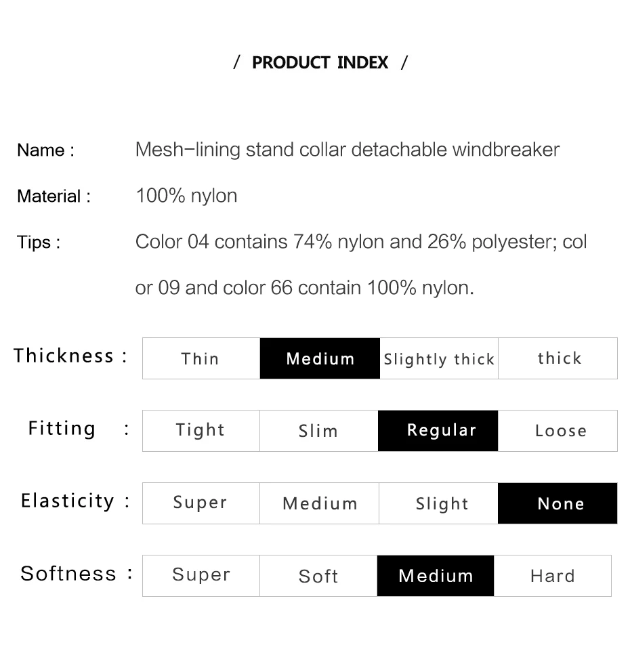Select Tight in Fitting row
The height and width of the screenshot is (672, 630).
pos(201,431)
